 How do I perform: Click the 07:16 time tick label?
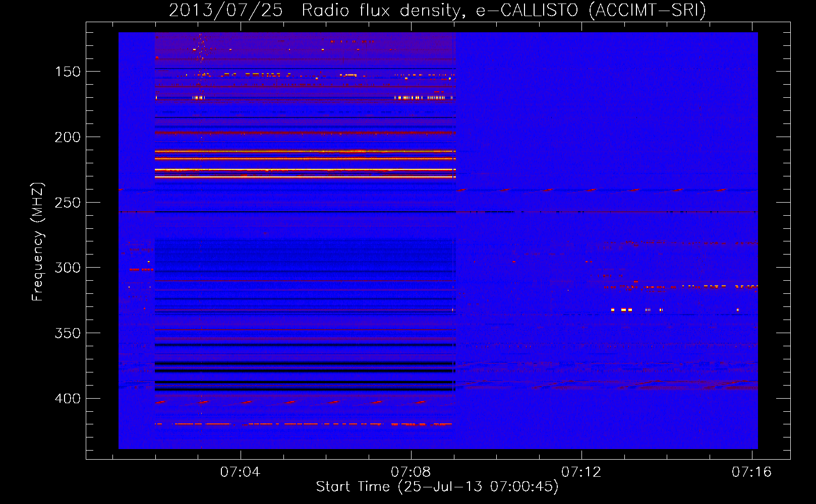tap(752, 472)
